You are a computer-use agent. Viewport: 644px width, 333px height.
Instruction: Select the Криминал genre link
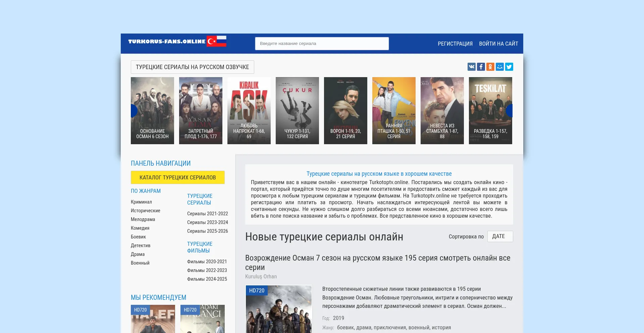click(x=141, y=202)
